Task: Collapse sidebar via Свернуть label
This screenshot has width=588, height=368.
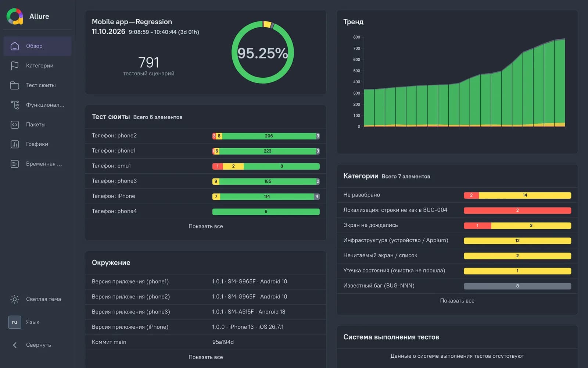Action: pos(39,345)
